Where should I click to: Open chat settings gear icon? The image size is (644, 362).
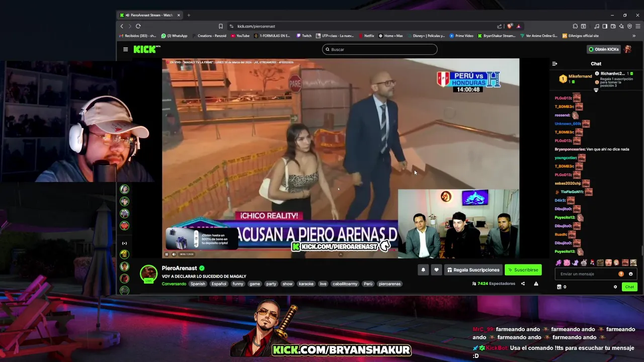pos(615,287)
